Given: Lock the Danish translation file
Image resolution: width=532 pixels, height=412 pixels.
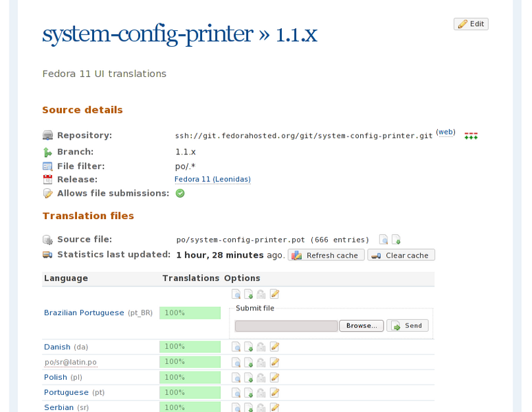Looking at the screenshot, I should [x=261, y=347].
